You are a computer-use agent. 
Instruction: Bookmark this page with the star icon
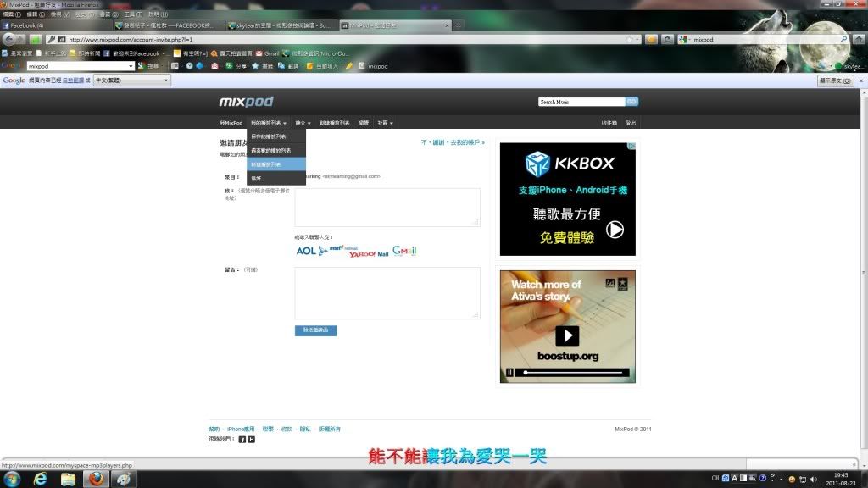click(629, 39)
